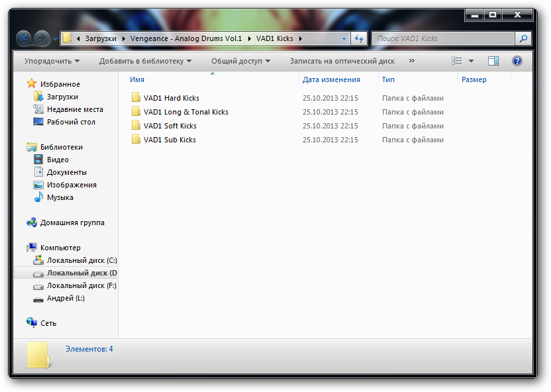Screen dimensions: 551x392
Task: Click Vengeance - Analog Drums Vol.1 breadcrumb
Action: [x=185, y=38]
